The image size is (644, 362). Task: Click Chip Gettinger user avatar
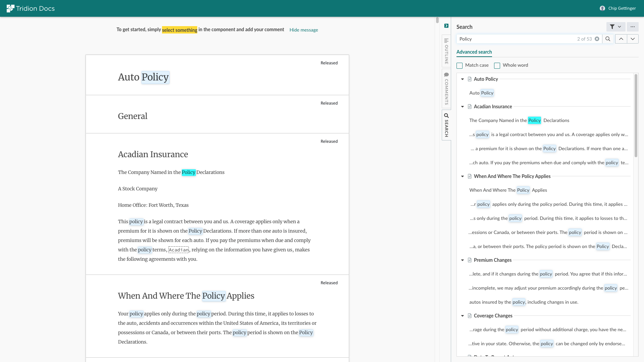602,8
